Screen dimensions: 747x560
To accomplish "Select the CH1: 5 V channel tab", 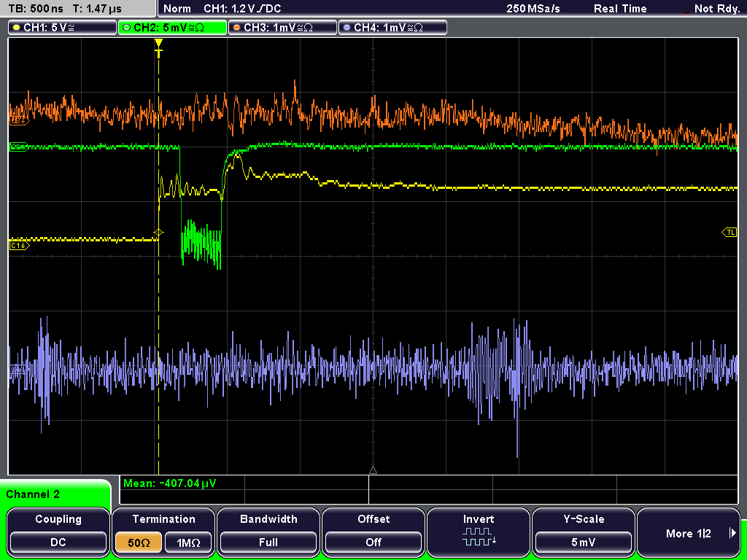I will tap(63, 28).
